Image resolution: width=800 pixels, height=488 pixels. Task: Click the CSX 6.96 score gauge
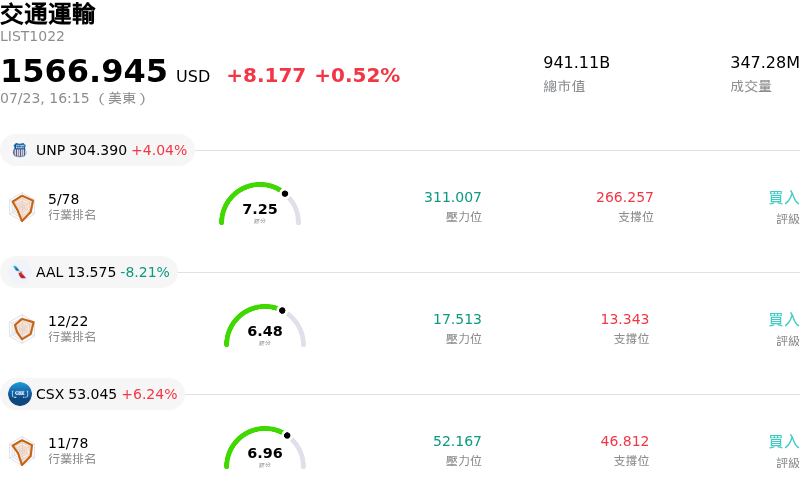[265, 448]
